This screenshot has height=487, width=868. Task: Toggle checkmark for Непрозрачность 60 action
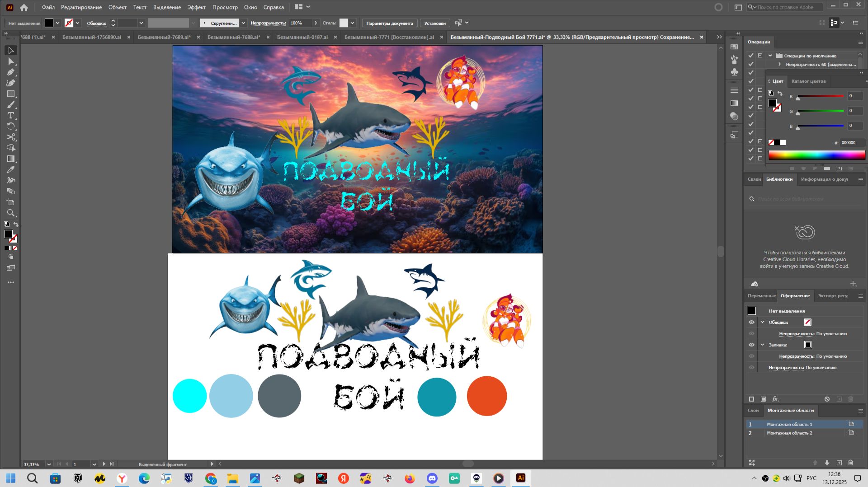pos(751,64)
